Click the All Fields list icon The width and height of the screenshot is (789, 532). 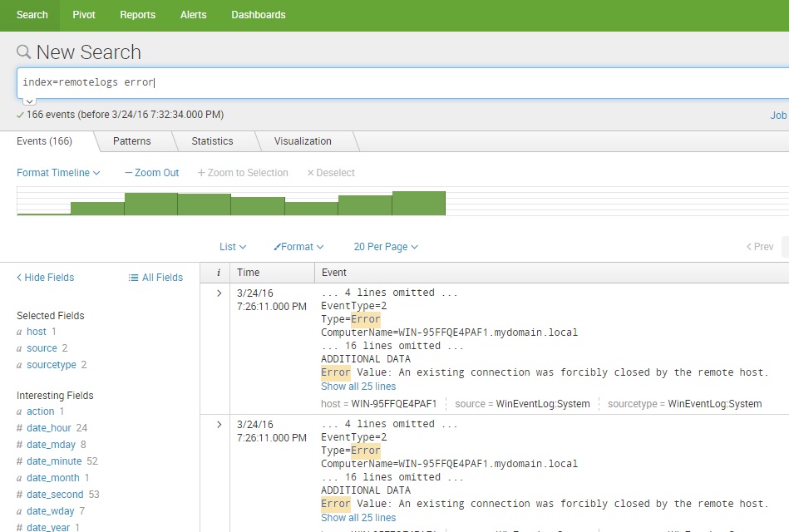pos(133,278)
